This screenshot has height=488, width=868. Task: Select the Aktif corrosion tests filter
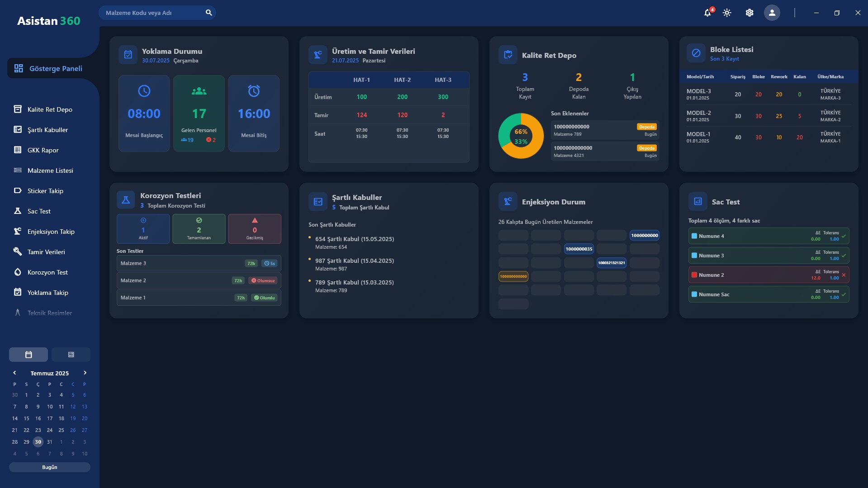point(143,229)
